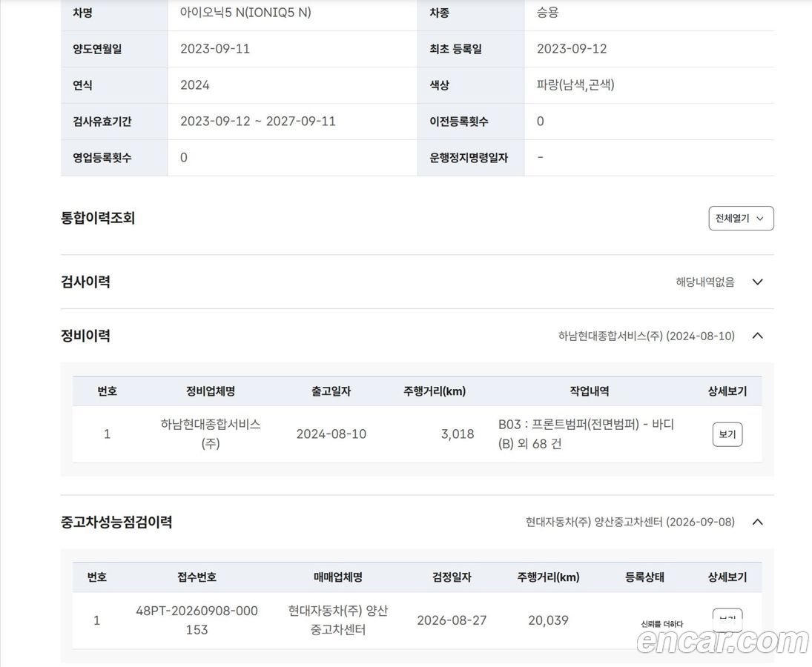
Task: Click 보기 button in performance inspection row
Action: tap(727, 618)
